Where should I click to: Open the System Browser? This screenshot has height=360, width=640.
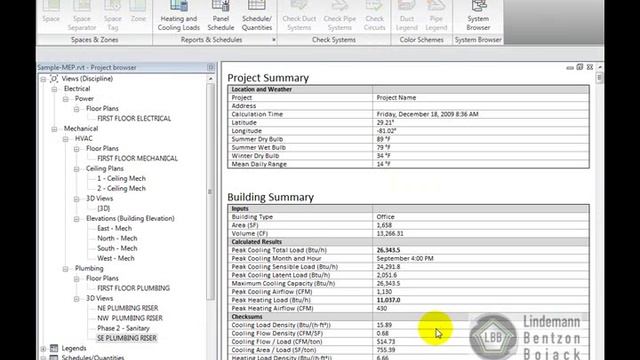point(478,16)
